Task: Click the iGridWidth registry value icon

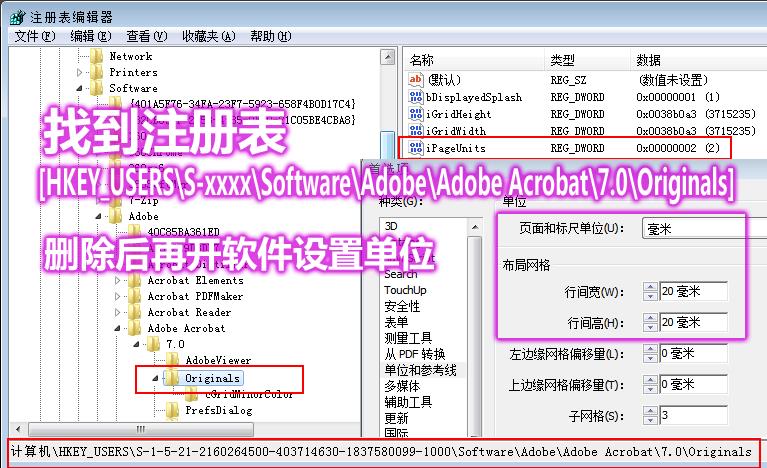Action: pyautogui.click(x=416, y=131)
